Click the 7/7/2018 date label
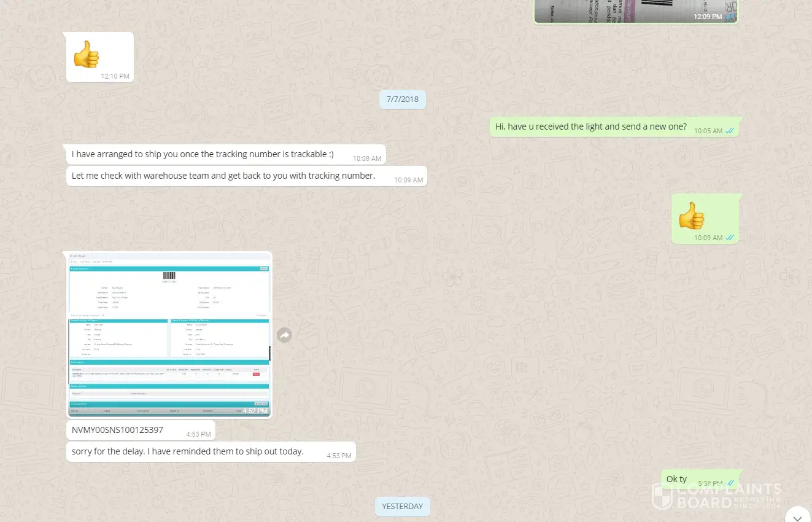The width and height of the screenshot is (812, 522). 403,99
